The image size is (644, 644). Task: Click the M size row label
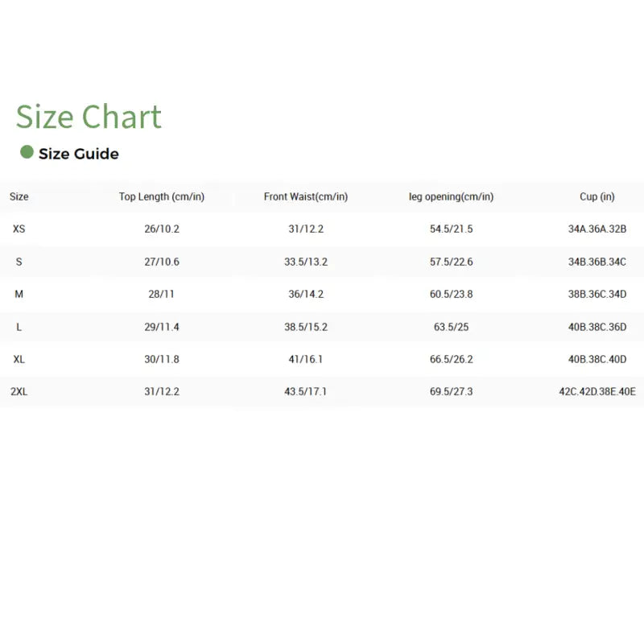19,294
